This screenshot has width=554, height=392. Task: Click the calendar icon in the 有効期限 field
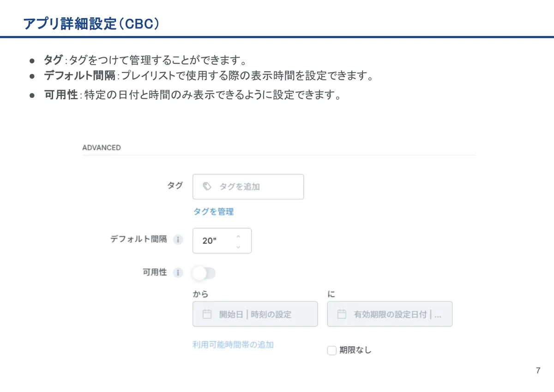(342, 314)
